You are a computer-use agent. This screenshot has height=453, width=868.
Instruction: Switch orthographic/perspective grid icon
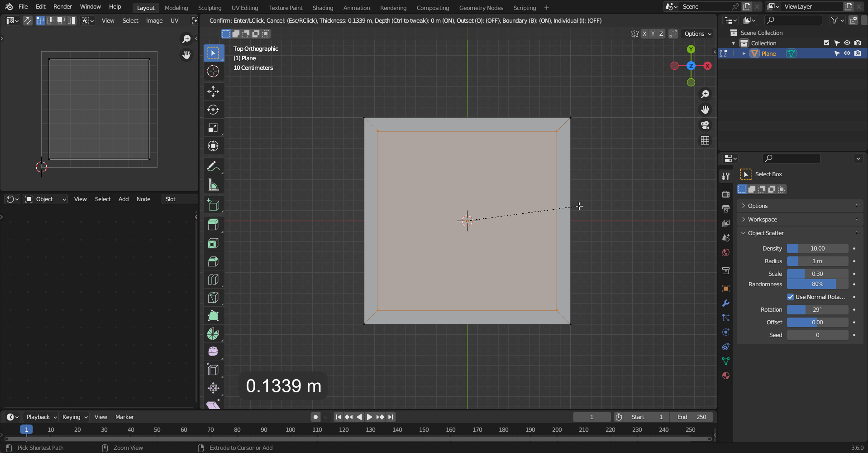pos(705,140)
